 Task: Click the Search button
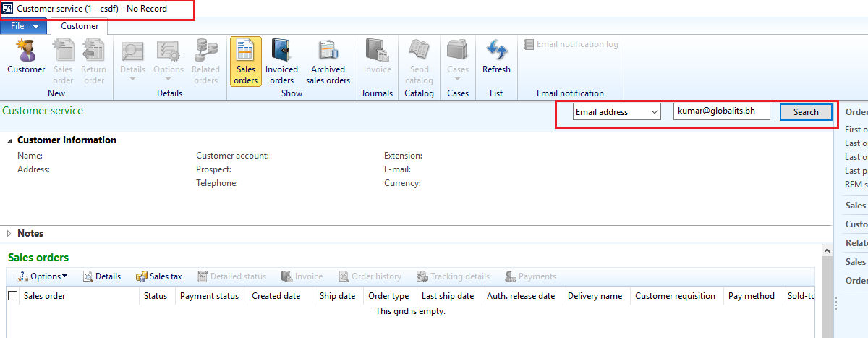(x=806, y=112)
